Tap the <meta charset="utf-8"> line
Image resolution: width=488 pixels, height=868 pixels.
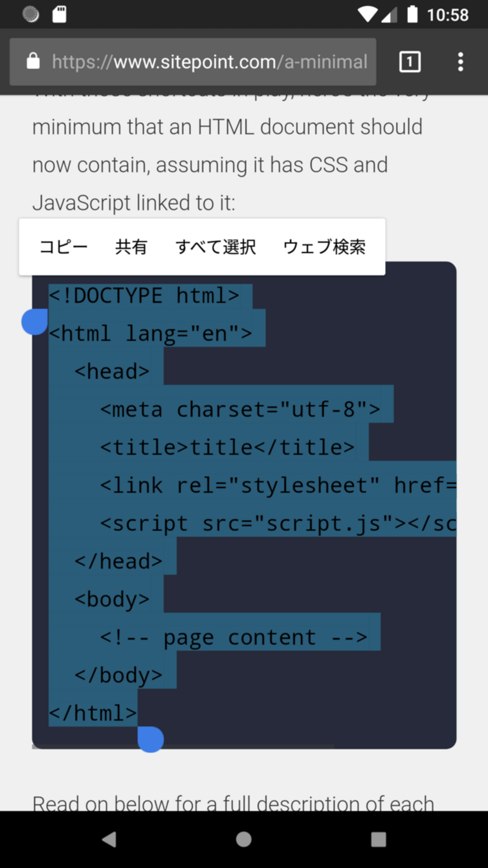tap(240, 409)
